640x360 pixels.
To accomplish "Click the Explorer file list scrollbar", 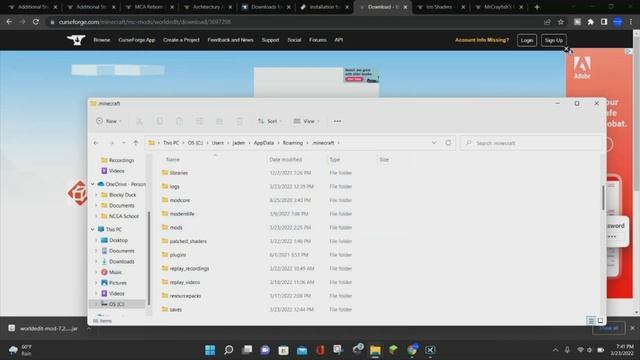I will 603,198.
